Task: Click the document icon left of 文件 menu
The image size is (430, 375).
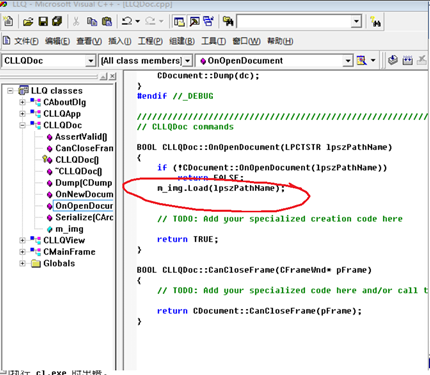Action: tap(7, 41)
